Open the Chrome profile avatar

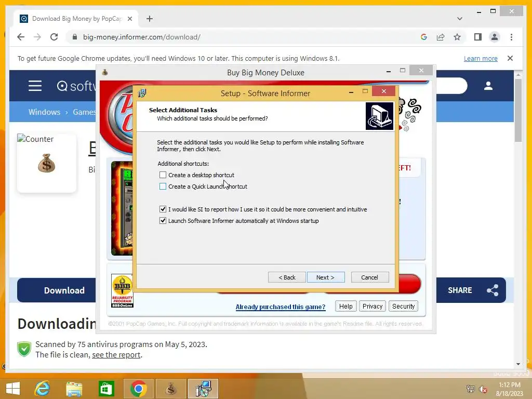point(495,37)
